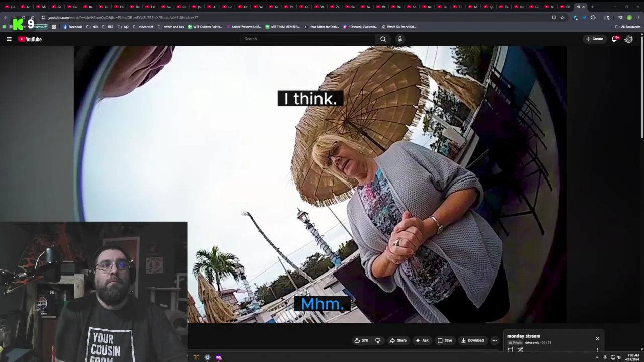
Task: Close the monday stream playlist panel
Action: click(x=597, y=338)
